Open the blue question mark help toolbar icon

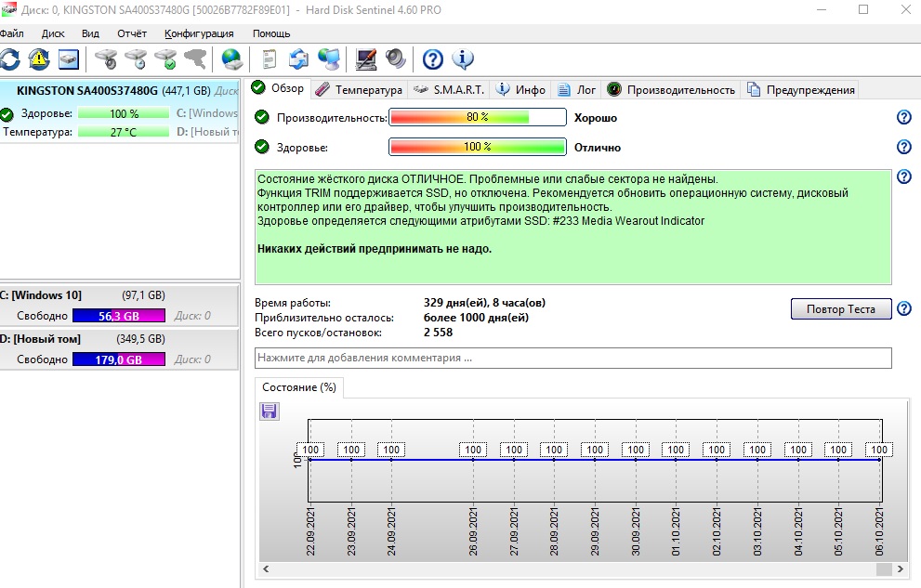432,59
